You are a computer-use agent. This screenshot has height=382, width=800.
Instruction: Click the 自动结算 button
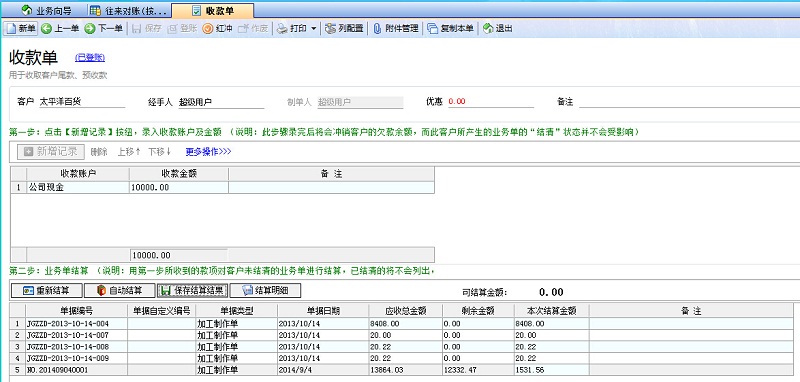(119, 291)
